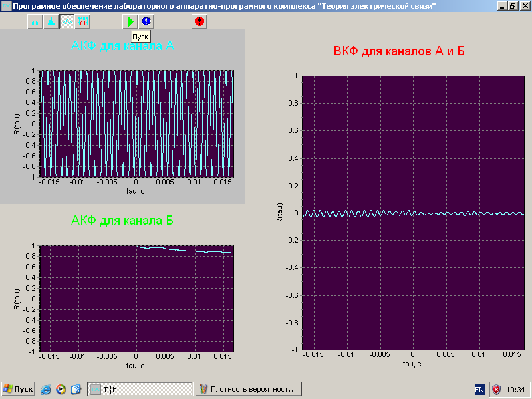Switch to Плотность вероятност… taskbar window
Screen dimensions: 532x399
[x=248, y=389]
